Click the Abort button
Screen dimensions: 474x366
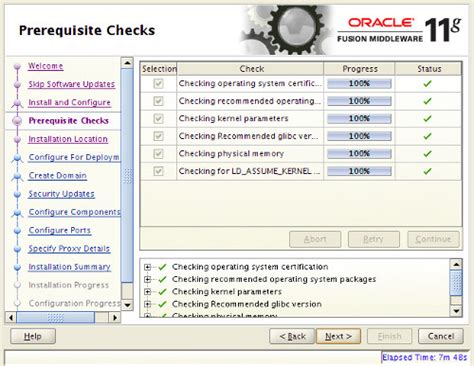click(x=315, y=239)
